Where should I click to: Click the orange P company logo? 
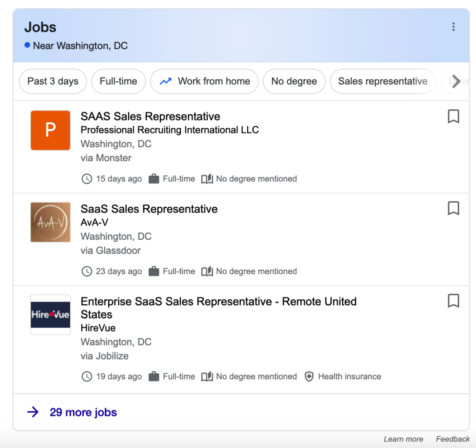tap(50, 130)
